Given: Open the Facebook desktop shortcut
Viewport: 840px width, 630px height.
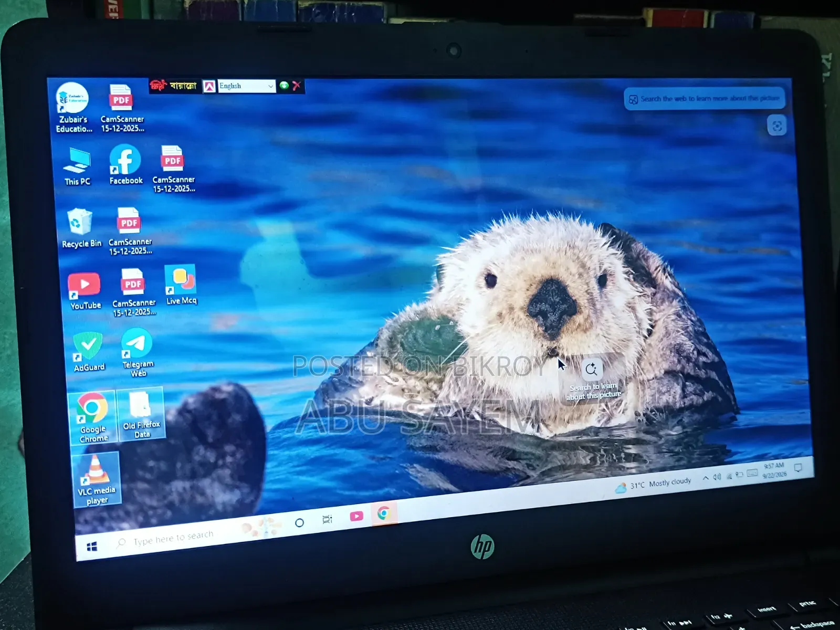Looking at the screenshot, I should click(125, 165).
